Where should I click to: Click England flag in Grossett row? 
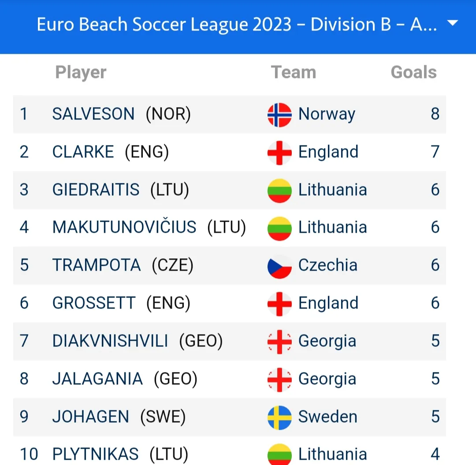[279, 304]
